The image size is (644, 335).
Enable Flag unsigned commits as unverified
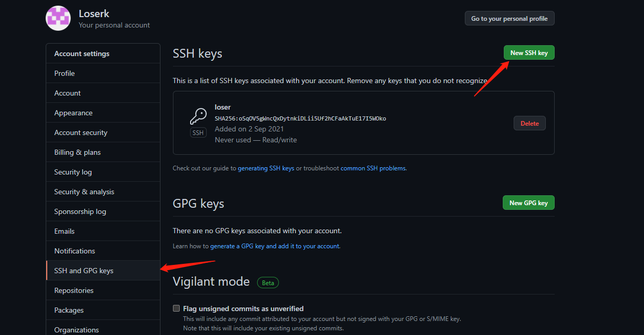point(177,309)
